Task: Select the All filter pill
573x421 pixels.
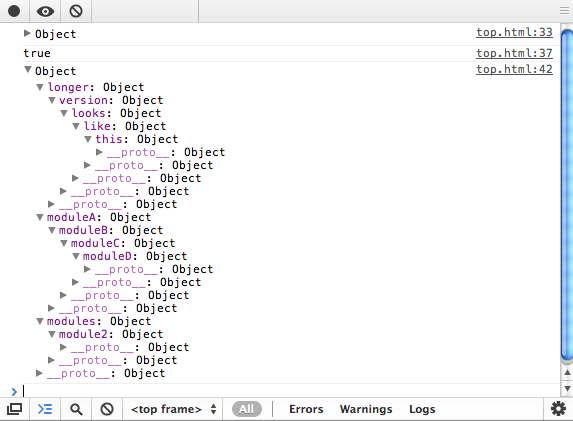Action: (247, 409)
